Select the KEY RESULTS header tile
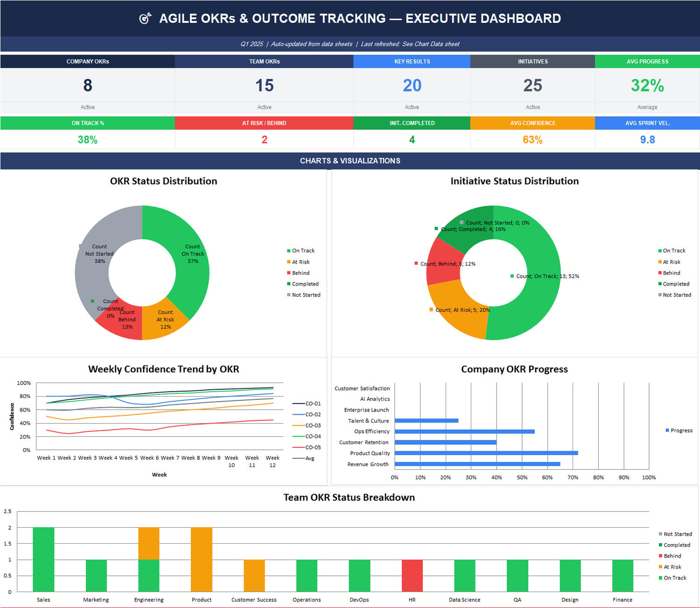 coord(412,62)
